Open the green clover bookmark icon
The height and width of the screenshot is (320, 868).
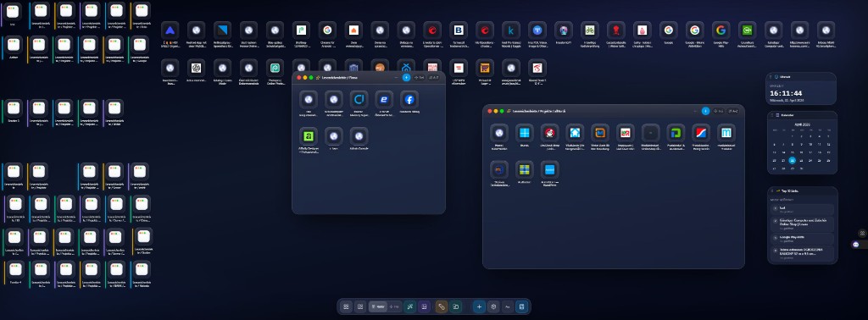point(590,30)
